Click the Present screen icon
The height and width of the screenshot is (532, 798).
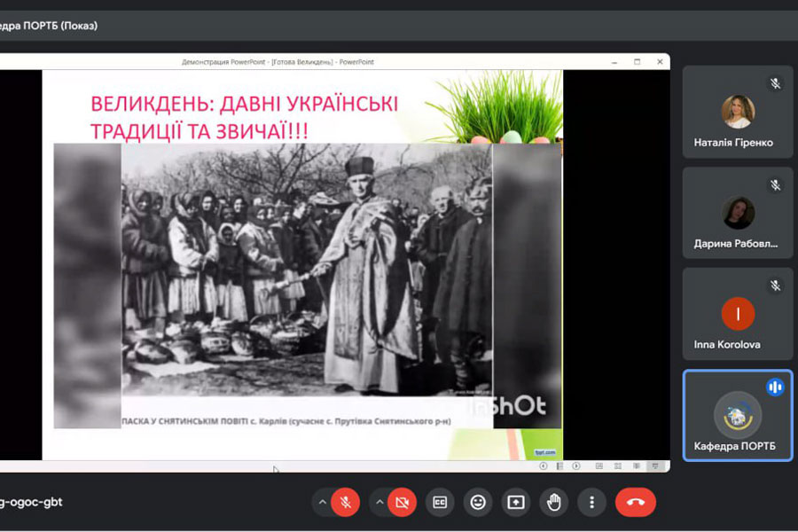click(x=516, y=503)
